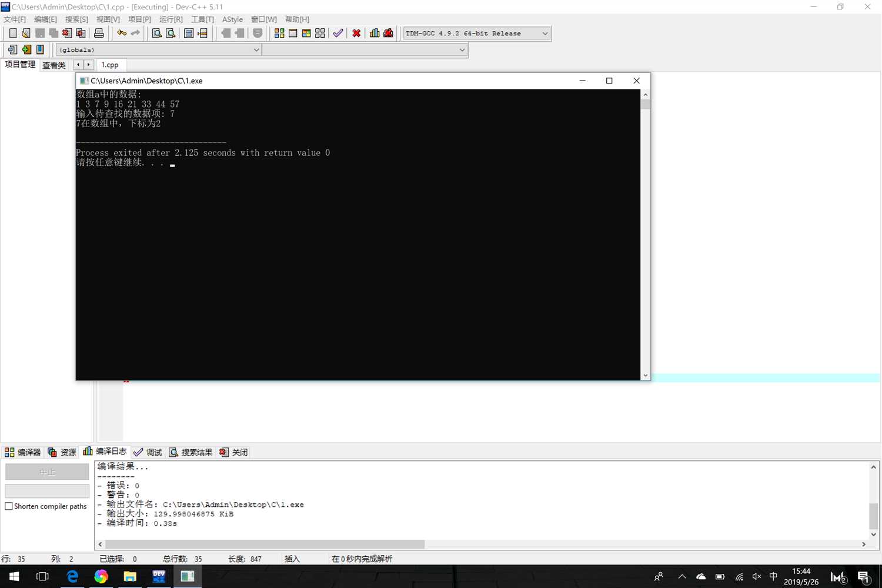Click the 中止 abort button

(x=47, y=472)
